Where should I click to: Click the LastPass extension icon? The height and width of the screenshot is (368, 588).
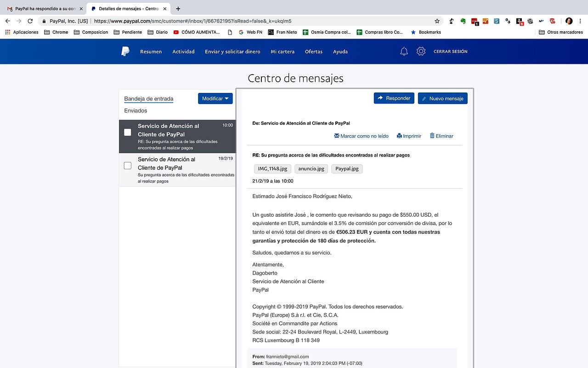[475, 21]
